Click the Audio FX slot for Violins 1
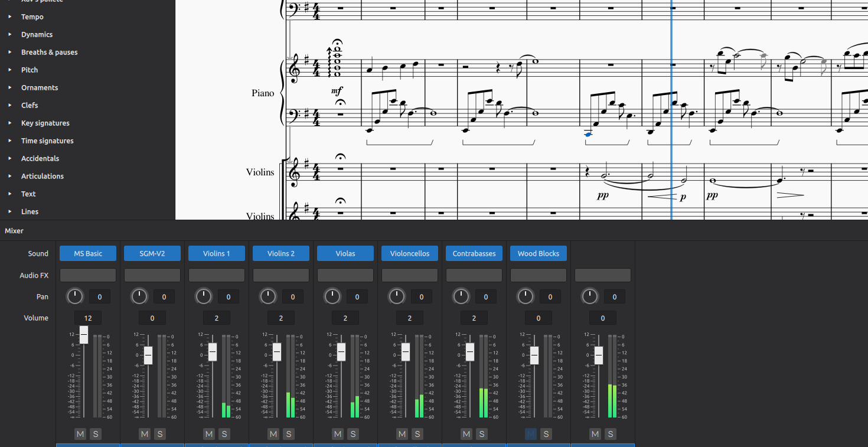868x447 pixels. coord(216,275)
